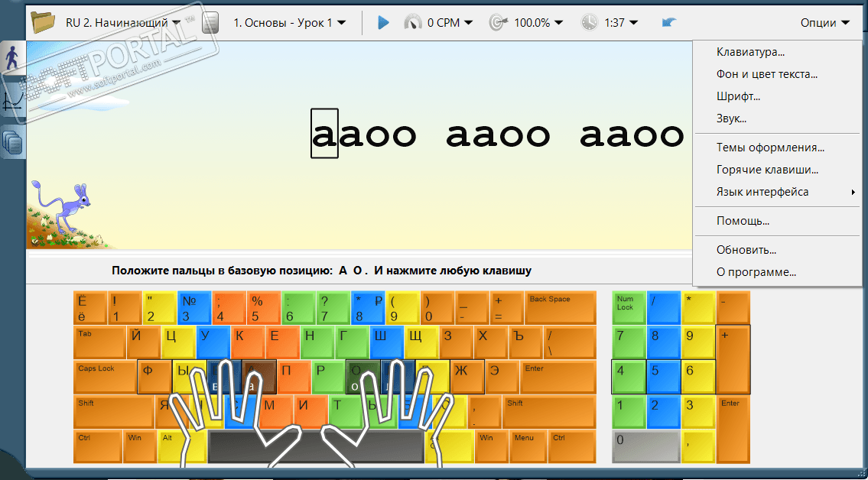Open the Звук... settings entry
The height and width of the screenshot is (480, 868).
point(777,118)
